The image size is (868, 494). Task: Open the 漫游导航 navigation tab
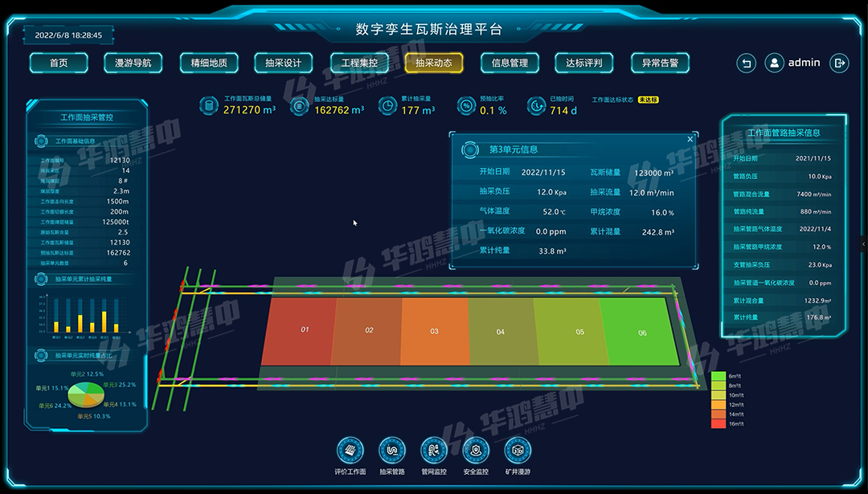[133, 63]
